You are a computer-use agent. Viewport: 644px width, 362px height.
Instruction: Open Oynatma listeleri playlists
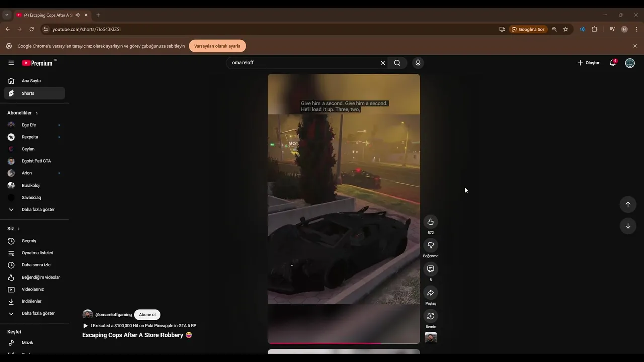(x=34, y=253)
